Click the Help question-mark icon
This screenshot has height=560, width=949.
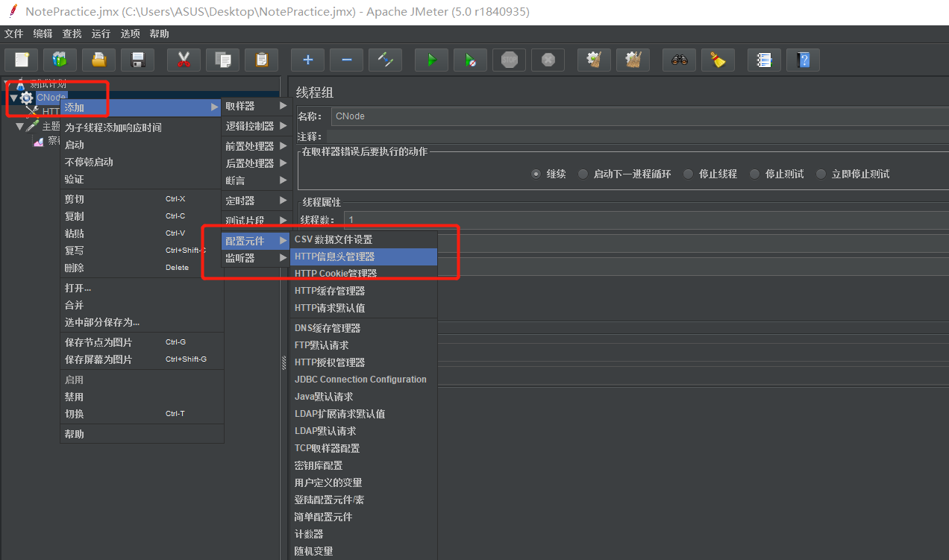[x=803, y=60]
